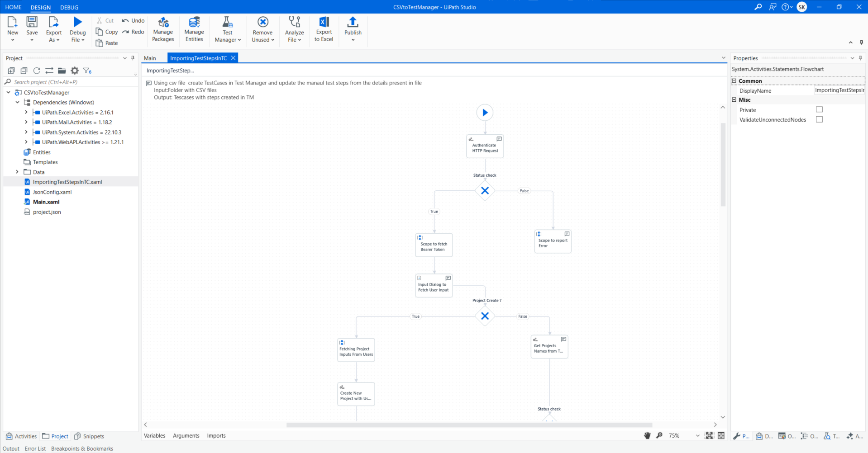Screen dimensions: 868x453
Task: Switch to HOME ribbon tab
Action: click(x=13, y=7)
